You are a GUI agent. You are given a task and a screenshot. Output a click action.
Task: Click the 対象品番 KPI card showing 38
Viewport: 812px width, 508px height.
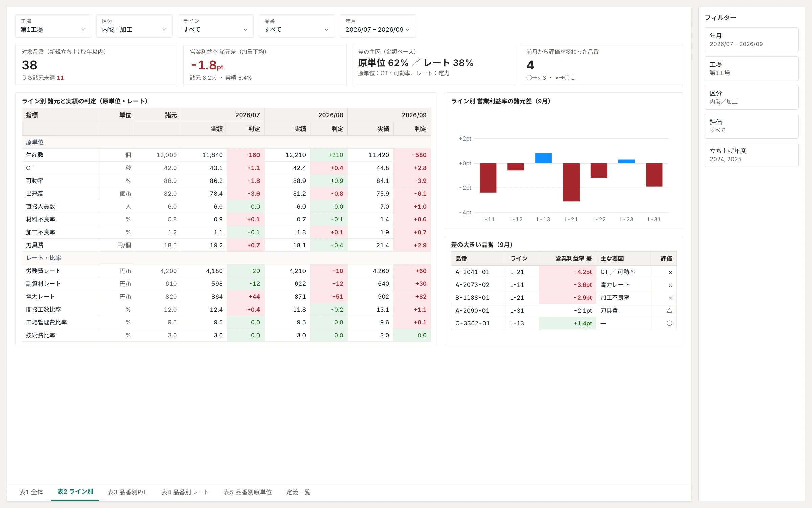97,65
